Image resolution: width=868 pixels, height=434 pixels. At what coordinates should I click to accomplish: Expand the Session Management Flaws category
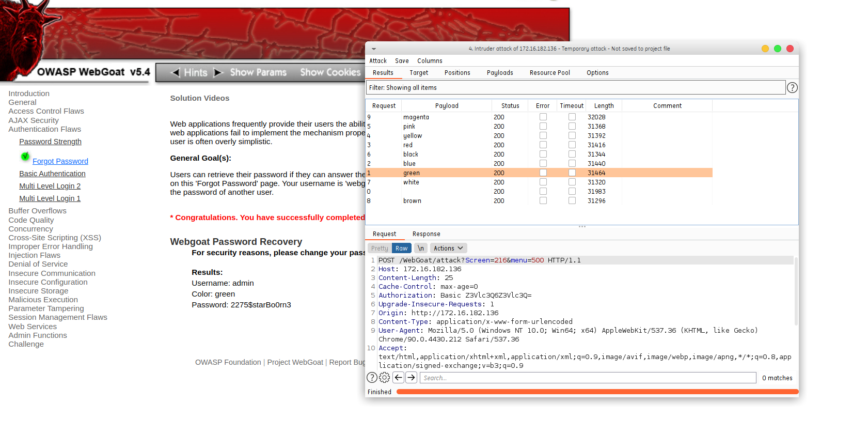58,317
